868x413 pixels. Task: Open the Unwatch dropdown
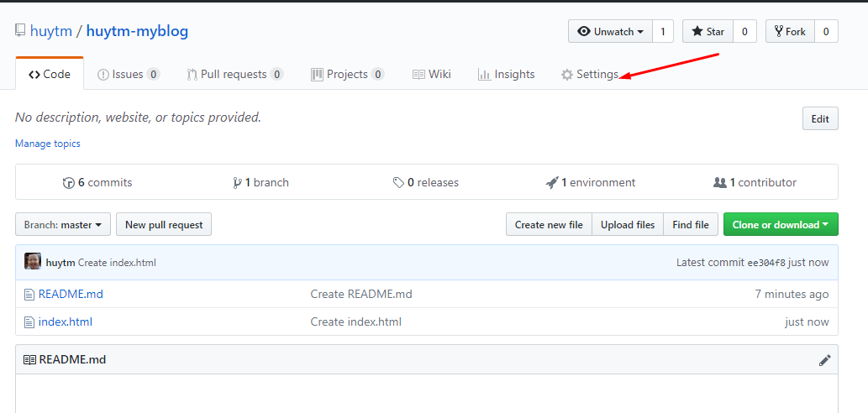pyautogui.click(x=611, y=32)
